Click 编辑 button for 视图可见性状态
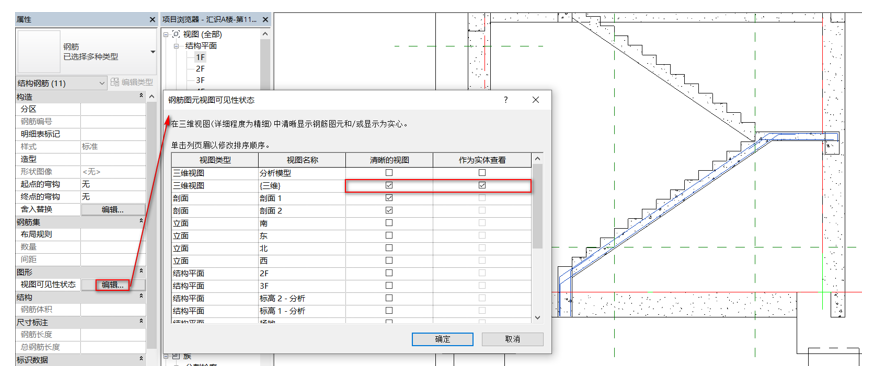Image resolution: width=881 pixels, height=390 pixels. (112, 284)
